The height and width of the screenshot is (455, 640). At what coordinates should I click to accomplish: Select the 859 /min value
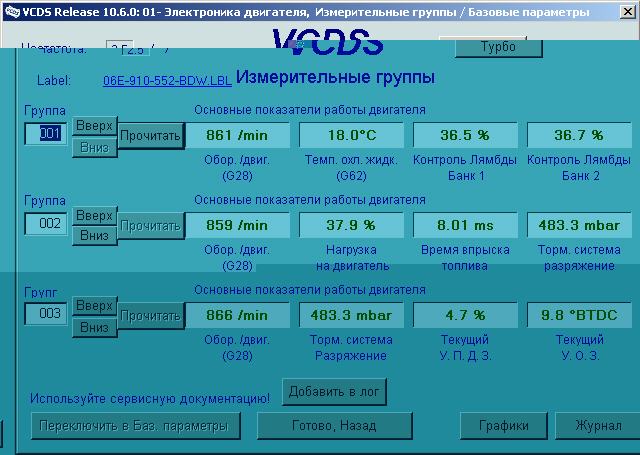(x=237, y=225)
